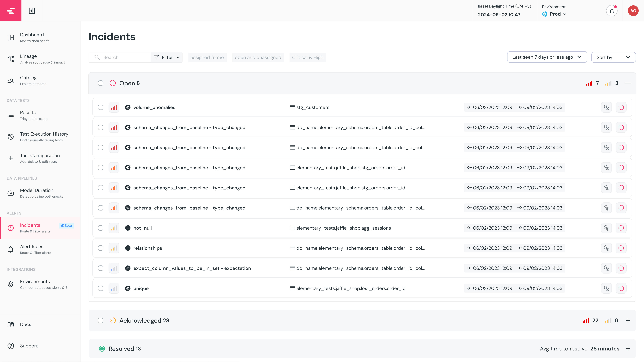Expand the Acknowledged incidents group

point(628,321)
